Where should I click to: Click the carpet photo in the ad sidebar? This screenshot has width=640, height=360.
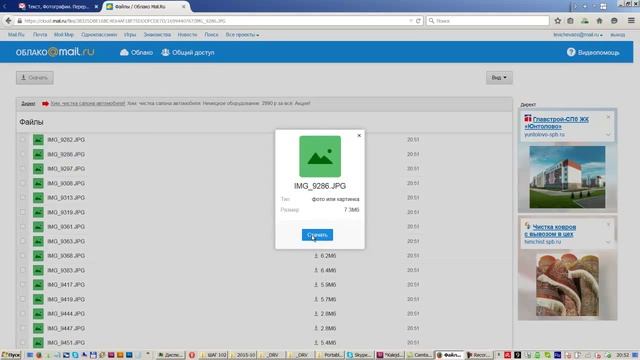567,284
